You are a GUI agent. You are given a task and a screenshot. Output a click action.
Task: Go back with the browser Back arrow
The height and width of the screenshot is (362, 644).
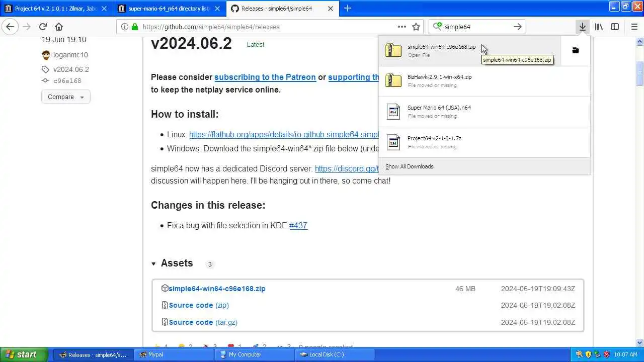(x=10, y=27)
